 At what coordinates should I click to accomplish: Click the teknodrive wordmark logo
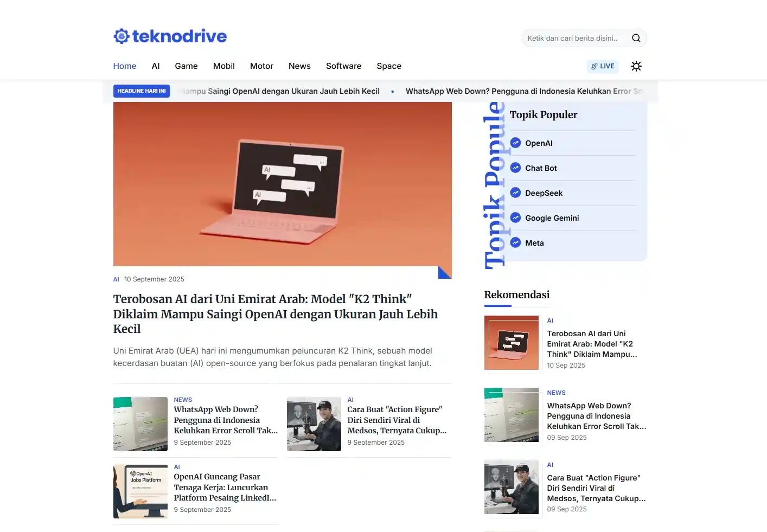[180, 36]
